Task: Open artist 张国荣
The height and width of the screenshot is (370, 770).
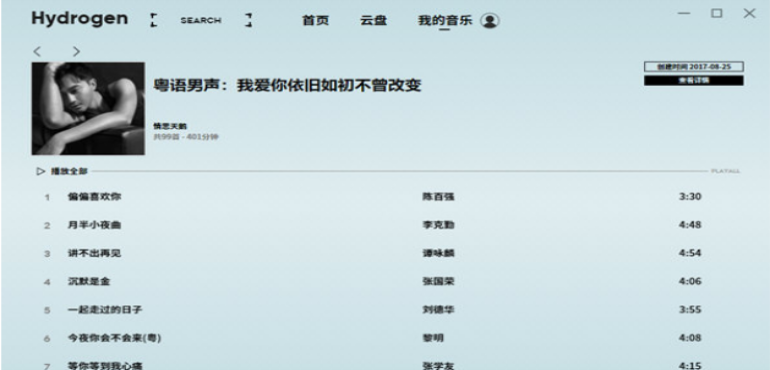Action: (x=438, y=282)
